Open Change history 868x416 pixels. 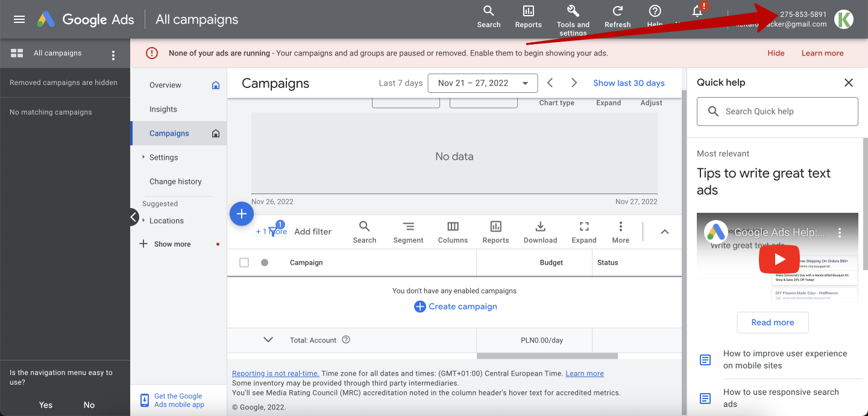click(x=175, y=181)
